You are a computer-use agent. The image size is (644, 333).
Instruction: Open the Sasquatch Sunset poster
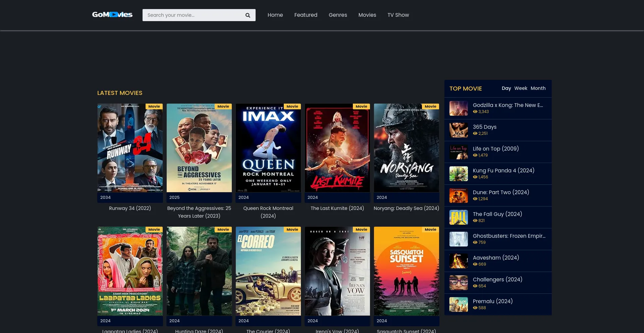[407, 271]
